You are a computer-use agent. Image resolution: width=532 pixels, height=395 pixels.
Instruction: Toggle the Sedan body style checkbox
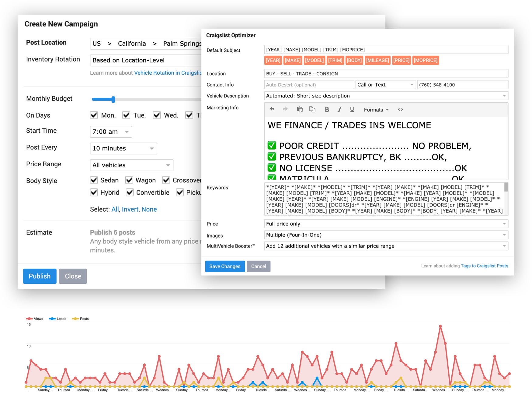(x=94, y=180)
